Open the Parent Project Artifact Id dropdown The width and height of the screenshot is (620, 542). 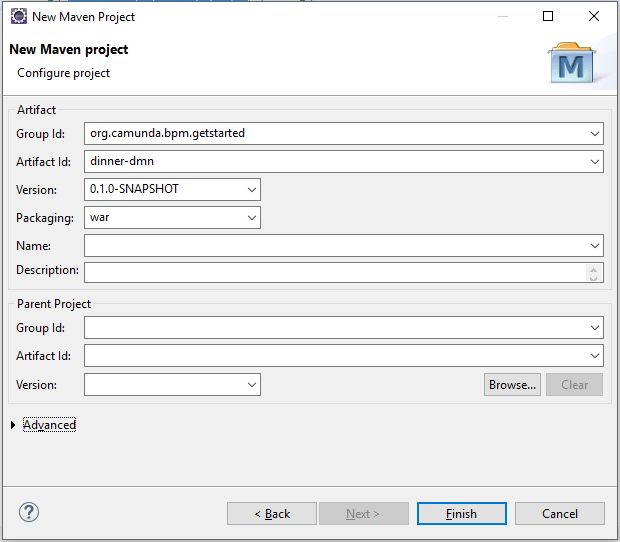click(x=595, y=356)
